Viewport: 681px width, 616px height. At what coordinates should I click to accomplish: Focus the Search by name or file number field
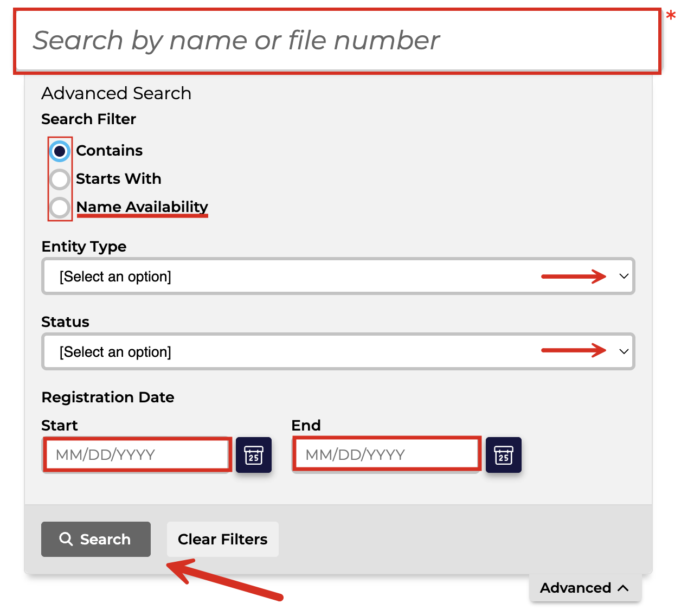(337, 41)
